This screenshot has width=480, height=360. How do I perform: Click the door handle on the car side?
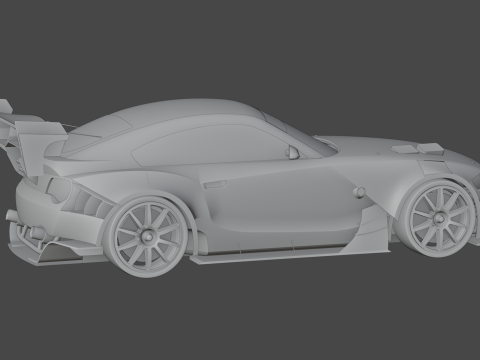(215, 184)
